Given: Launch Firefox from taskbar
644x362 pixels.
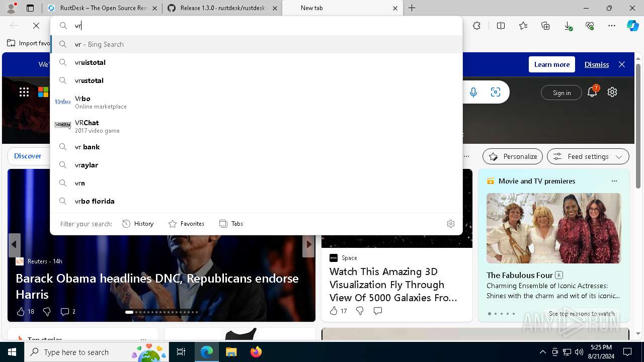Looking at the screenshot, I should [x=256, y=352].
